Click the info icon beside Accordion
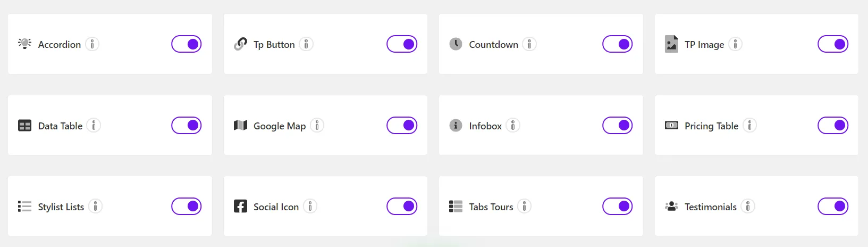This screenshot has width=868, height=247. point(92,44)
